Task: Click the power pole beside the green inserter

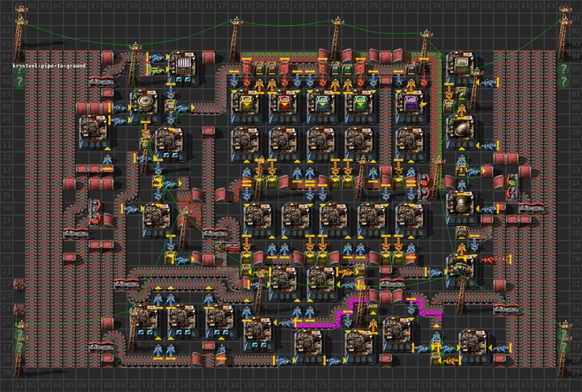Action: click(134, 65)
